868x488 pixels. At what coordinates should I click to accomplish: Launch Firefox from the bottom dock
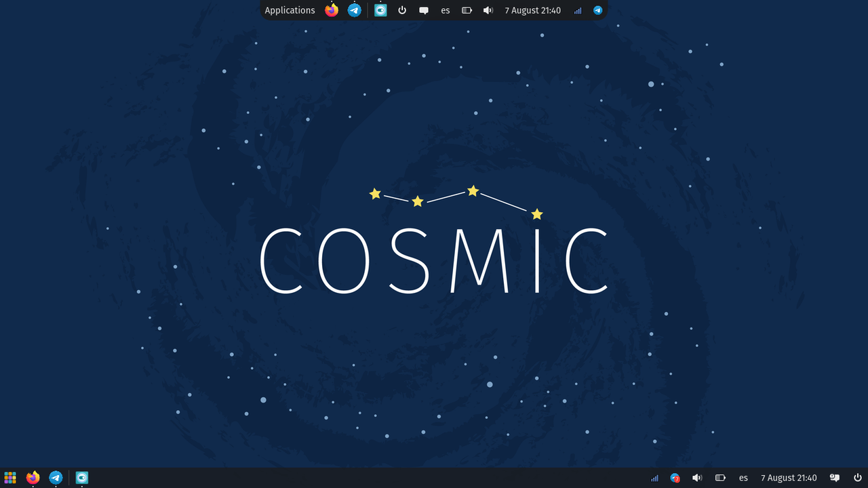pyautogui.click(x=33, y=478)
